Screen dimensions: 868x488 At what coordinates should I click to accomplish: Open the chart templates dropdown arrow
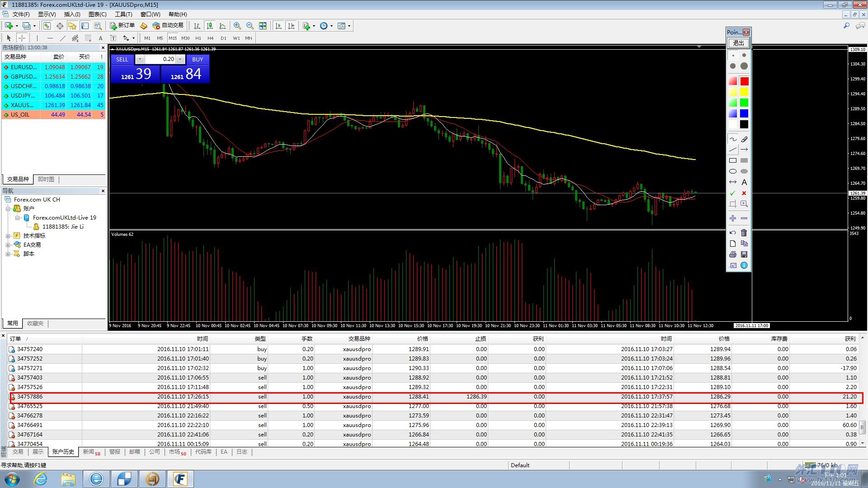pos(349,26)
